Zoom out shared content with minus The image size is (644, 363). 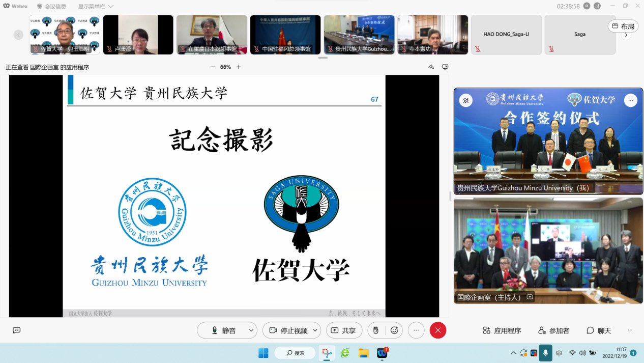point(213,67)
